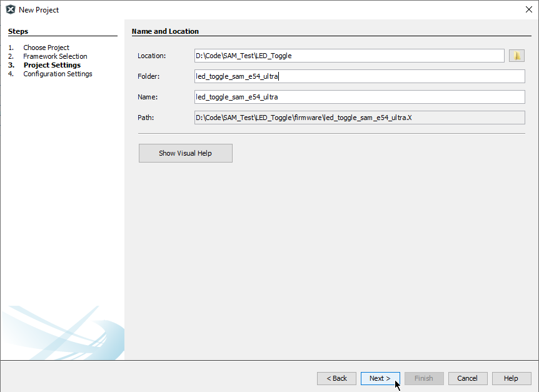Viewport: 539px width, 392px height.
Task: Click the Name input field
Action: (360, 97)
